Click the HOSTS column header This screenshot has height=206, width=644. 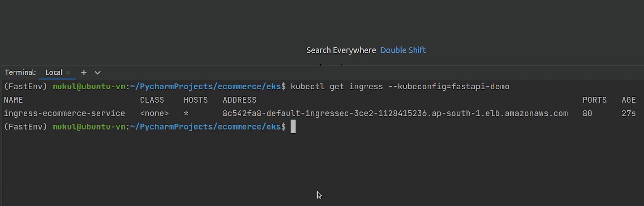pos(196,100)
